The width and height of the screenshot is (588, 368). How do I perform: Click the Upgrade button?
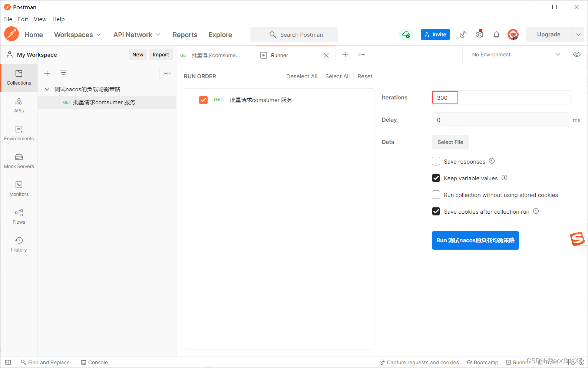click(549, 34)
